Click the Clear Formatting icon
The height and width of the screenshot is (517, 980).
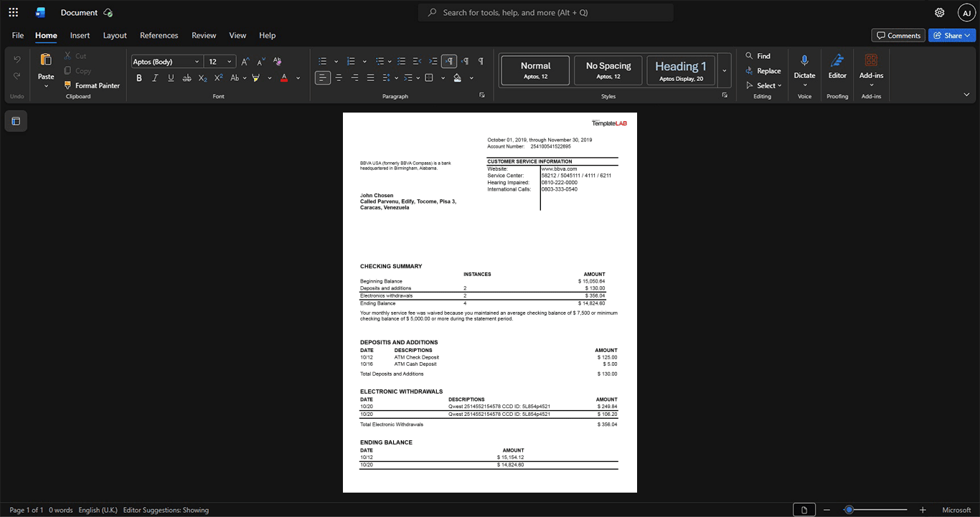coord(278,62)
